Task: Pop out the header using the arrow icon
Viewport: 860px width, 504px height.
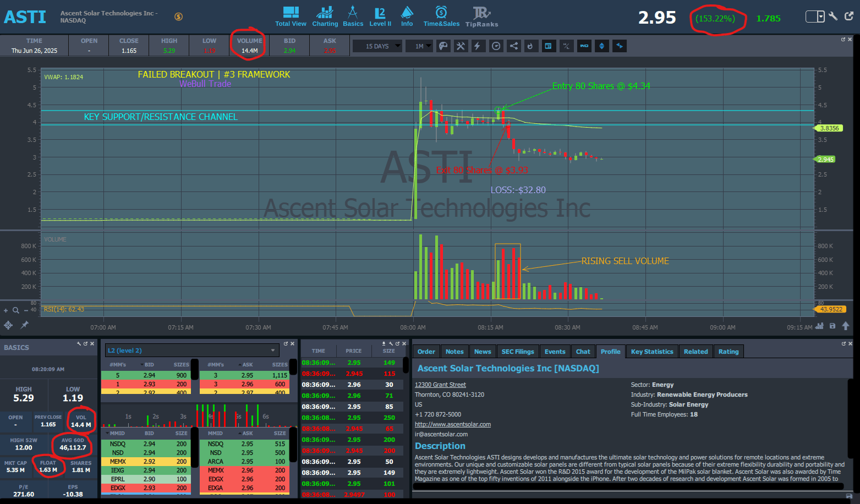Action: coord(849,16)
